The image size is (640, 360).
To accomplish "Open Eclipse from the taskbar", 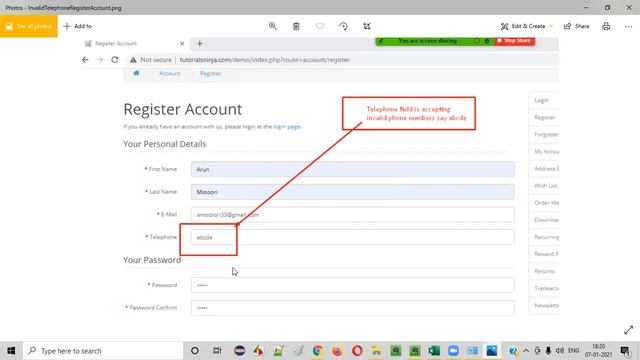I will point(240,351).
